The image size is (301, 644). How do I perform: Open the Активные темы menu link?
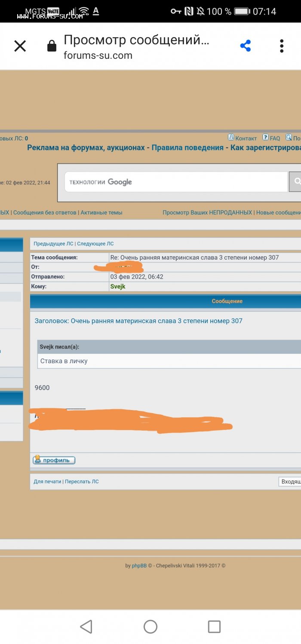101,213
